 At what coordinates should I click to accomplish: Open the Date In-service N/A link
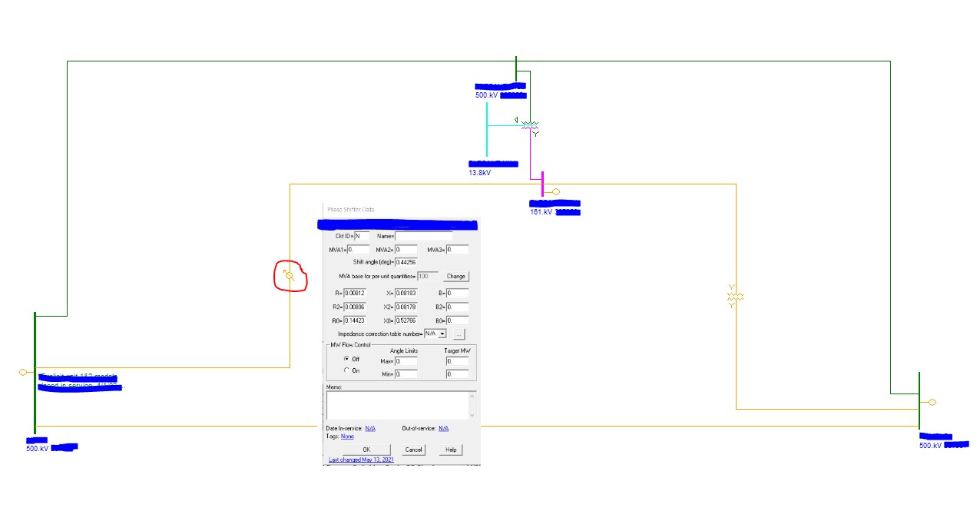(370, 428)
